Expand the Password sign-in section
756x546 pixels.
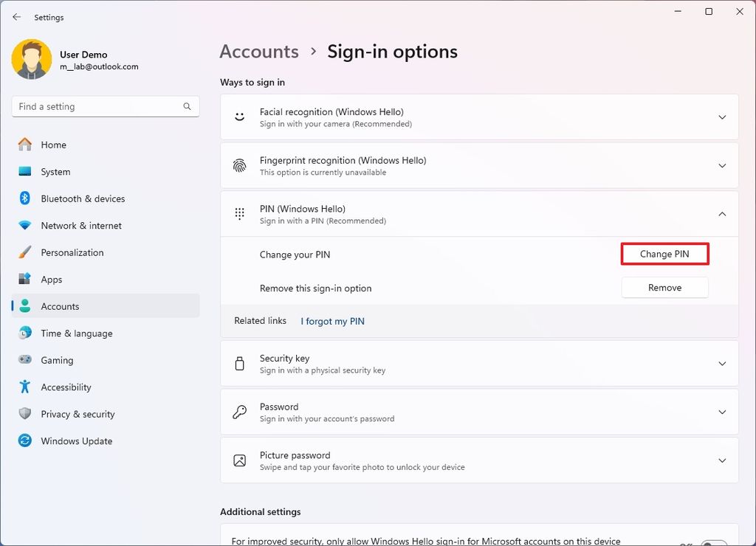(722, 412)
